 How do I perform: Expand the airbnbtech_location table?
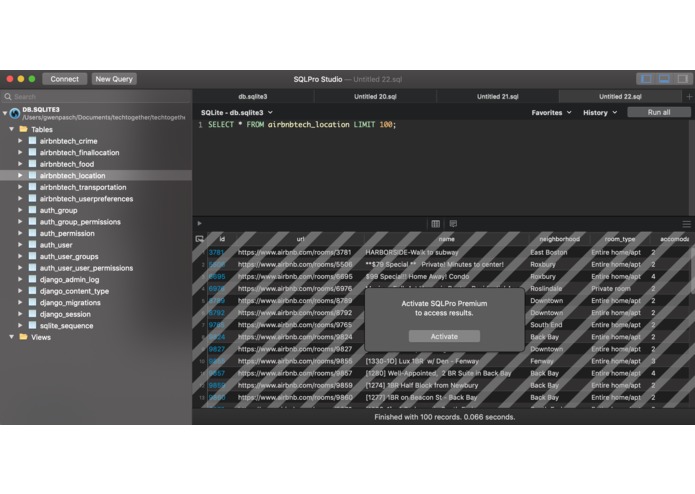pyautogui.click(x=20, y=175)
